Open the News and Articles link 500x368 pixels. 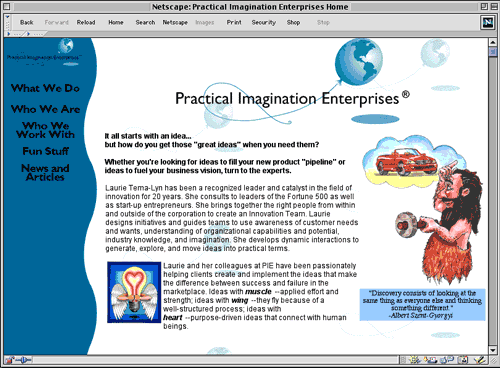45,172
